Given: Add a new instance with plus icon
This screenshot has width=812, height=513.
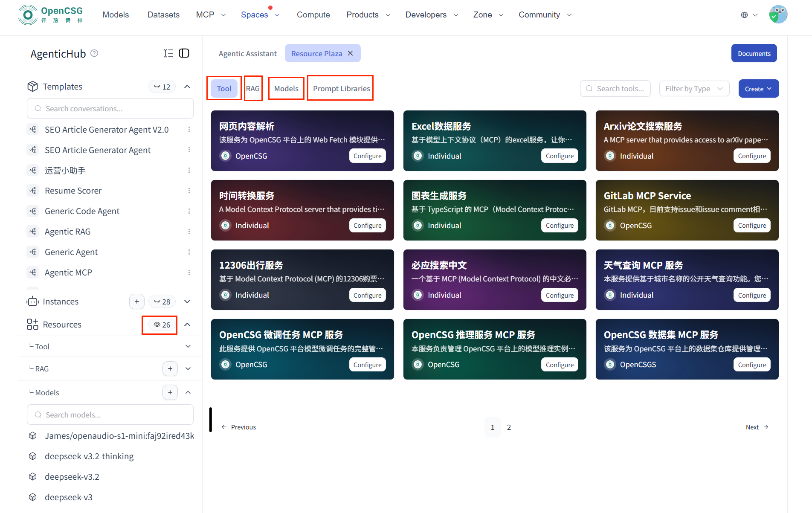Looking at the screenshot, I should click(x=137, y=301).
